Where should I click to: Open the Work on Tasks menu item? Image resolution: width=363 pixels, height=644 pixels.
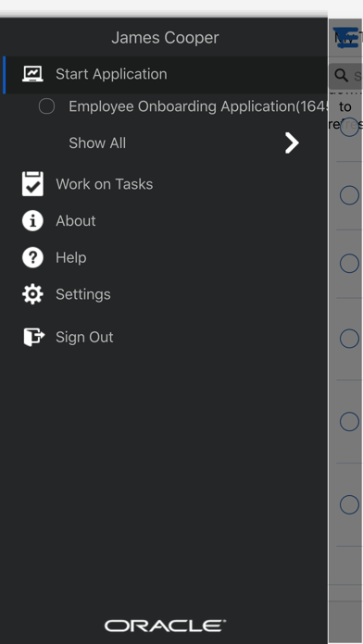(166, 184)
